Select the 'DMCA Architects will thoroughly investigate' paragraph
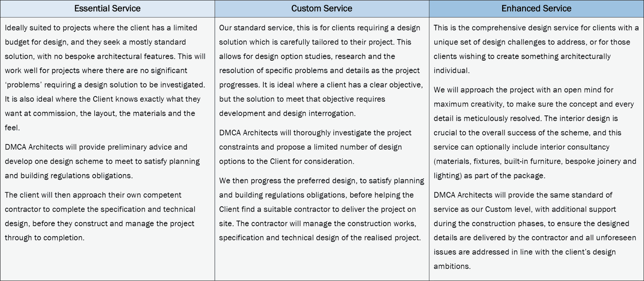 (x=315, y=147)
